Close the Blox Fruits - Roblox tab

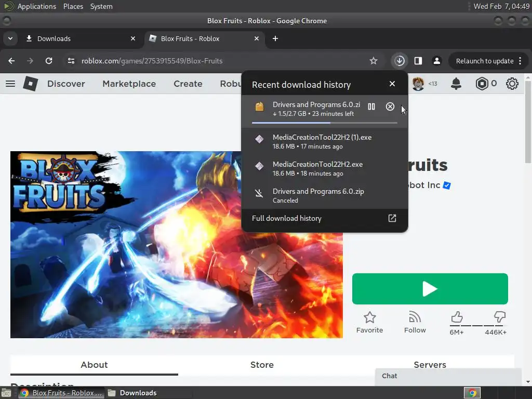[x=257, y=38]
